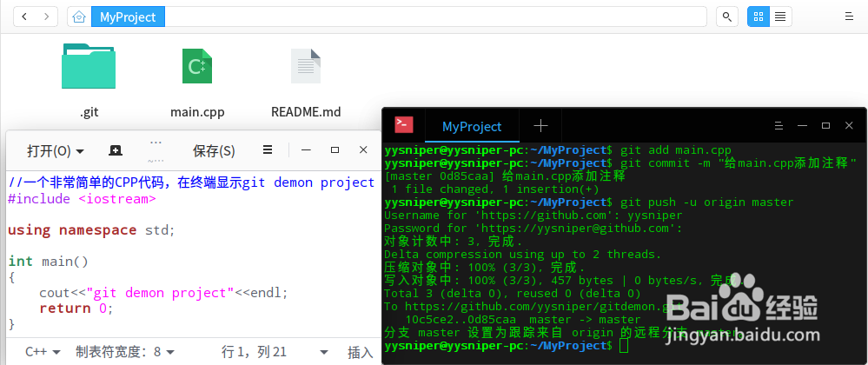Click the 插入 insert mode indicator
This screenshot has width=868, height=365.
tap(361, 352)
